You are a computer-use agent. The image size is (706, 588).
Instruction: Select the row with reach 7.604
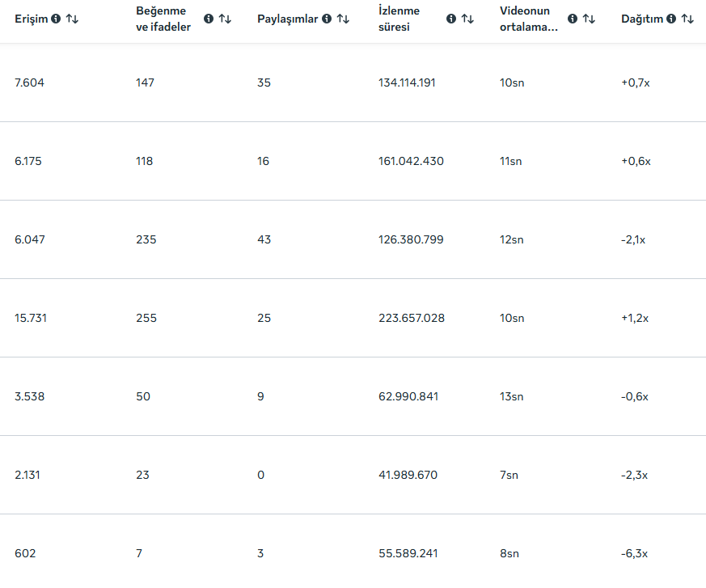point(353,82)
